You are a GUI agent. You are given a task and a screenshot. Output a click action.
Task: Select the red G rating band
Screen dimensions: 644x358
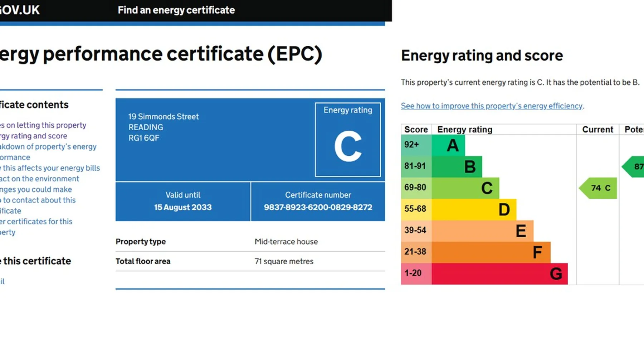click(x=499, y=274)
